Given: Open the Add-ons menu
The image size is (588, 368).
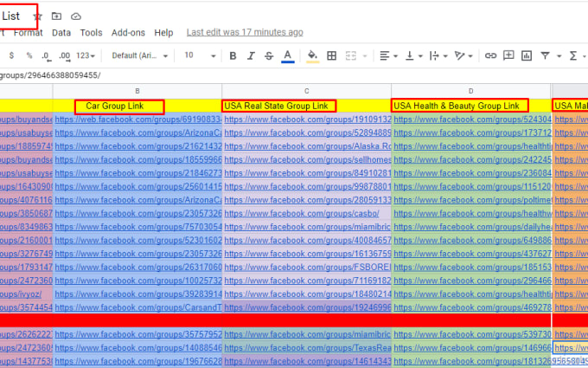Looking at the screenshot, I should point(128,33).
